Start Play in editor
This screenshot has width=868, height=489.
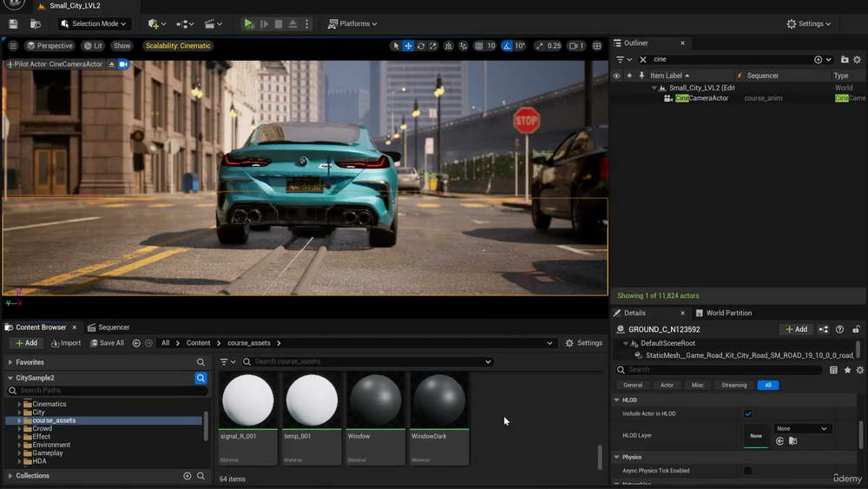point(248,23)
